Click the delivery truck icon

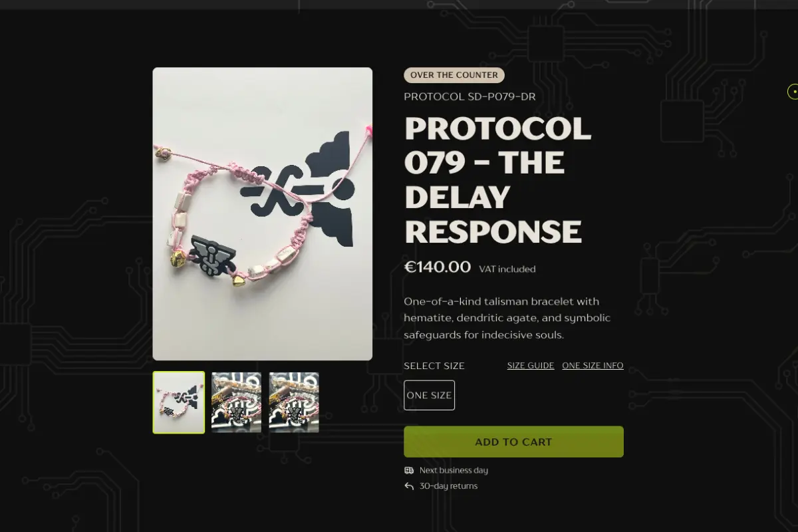(409, 470)
